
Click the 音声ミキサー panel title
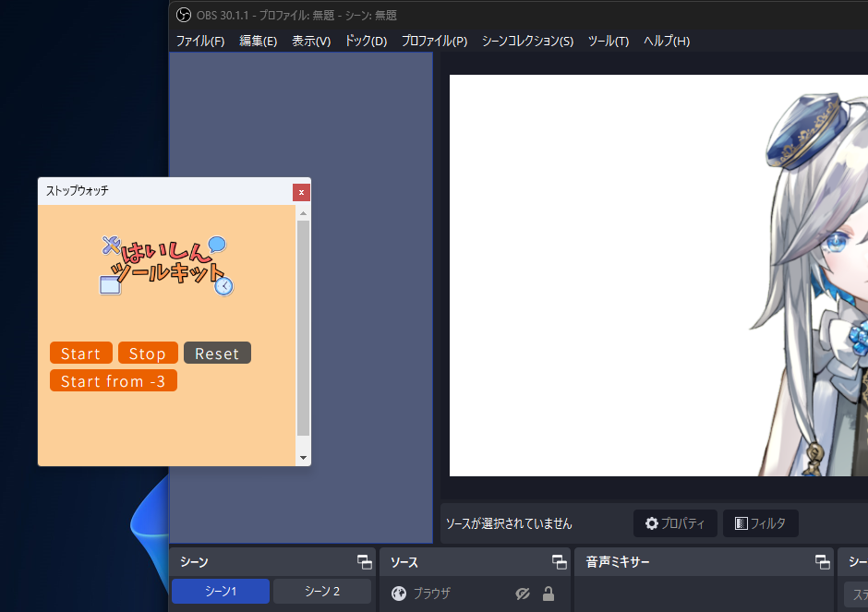tap(618, 562)
